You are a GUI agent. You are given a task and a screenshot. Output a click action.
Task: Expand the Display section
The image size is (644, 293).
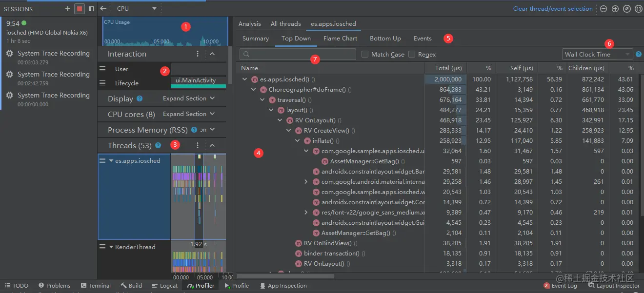pos(189,98)
